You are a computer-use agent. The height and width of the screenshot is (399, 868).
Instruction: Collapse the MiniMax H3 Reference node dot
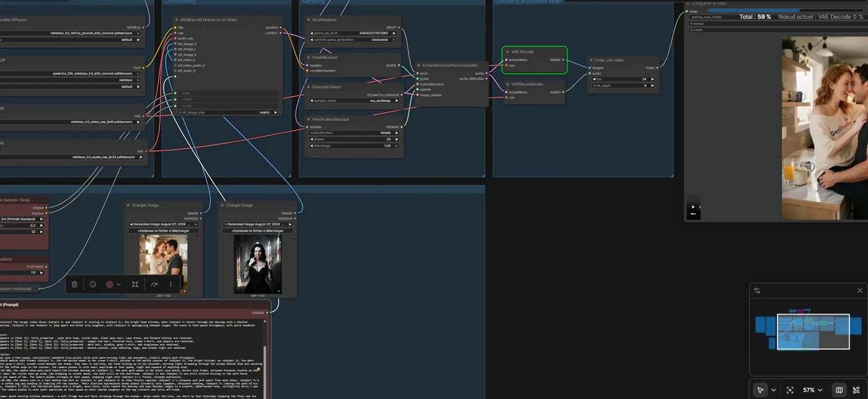(177, 20)
